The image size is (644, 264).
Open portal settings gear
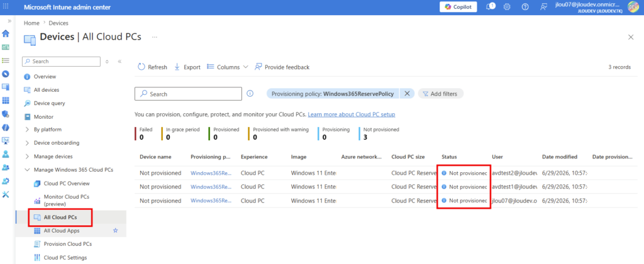[x=507, y=7]
